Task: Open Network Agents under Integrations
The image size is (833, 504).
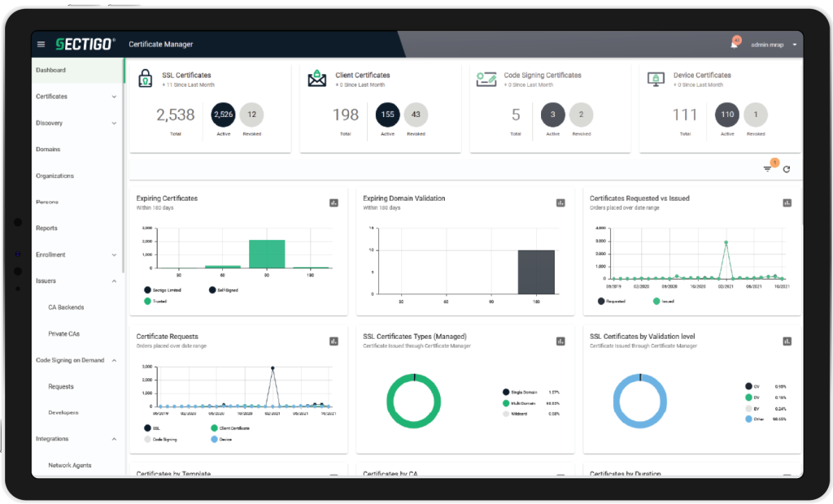Action: 69,464
